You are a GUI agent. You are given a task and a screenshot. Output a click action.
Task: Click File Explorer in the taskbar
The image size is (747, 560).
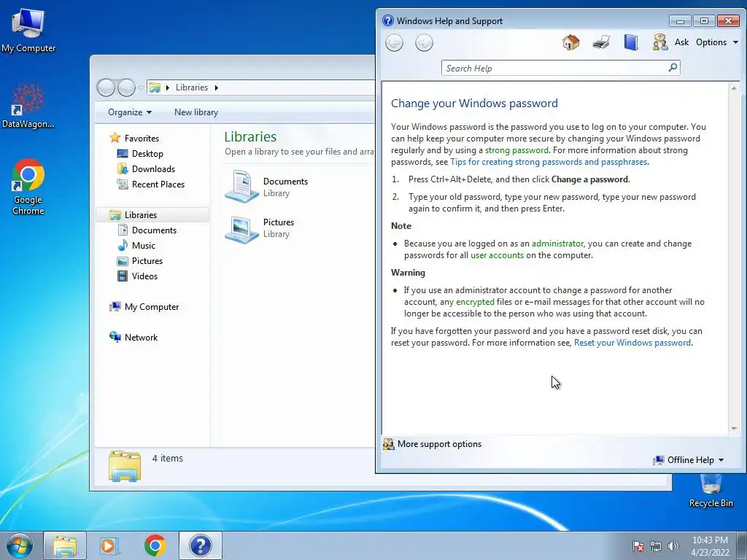click(x=65, y=545)
